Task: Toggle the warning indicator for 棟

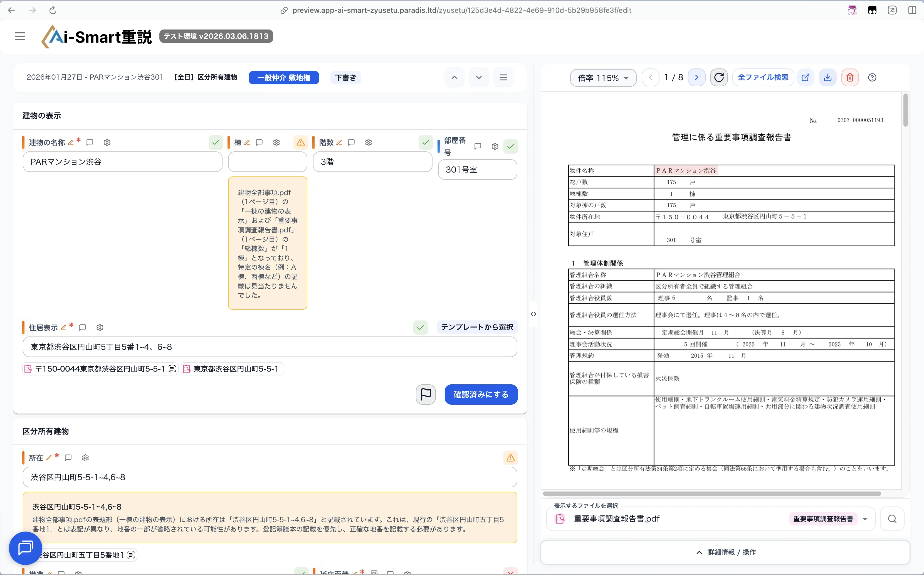Action: point(300,142)
